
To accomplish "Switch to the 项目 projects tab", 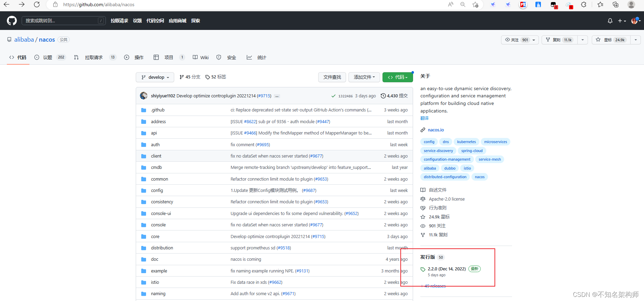I will click(169, 57).
